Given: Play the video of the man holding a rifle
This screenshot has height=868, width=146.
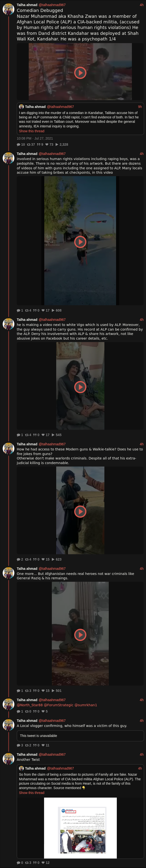Looking at the screenshot, I should point(80,387).
